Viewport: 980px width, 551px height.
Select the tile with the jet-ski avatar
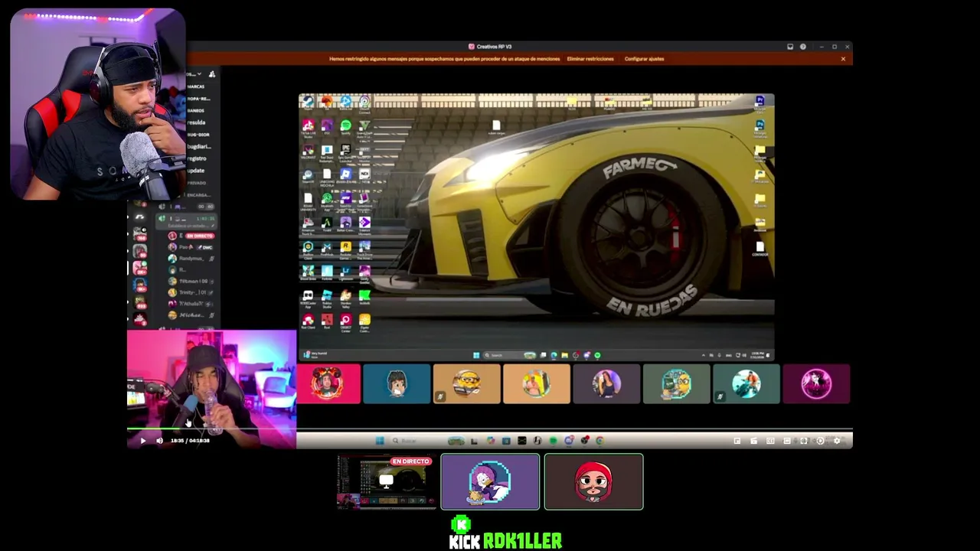click(x=746, y=383)
